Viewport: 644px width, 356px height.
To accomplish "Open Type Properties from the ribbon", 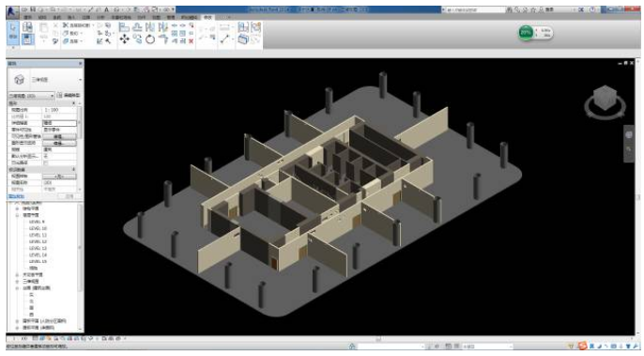I will coord(27,27).
